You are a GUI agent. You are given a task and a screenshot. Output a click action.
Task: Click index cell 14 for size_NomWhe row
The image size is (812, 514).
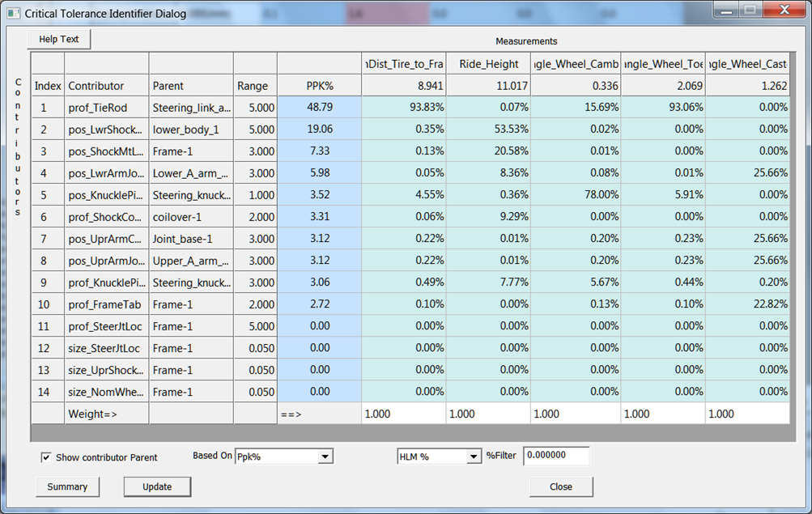[x=45, y=392]
